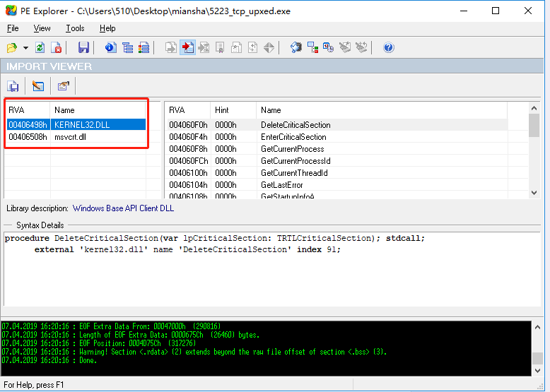This screenshot has width=550, height=392.
Task: Click the grayed diamond-shaped arrows icon
Action: 269,47
